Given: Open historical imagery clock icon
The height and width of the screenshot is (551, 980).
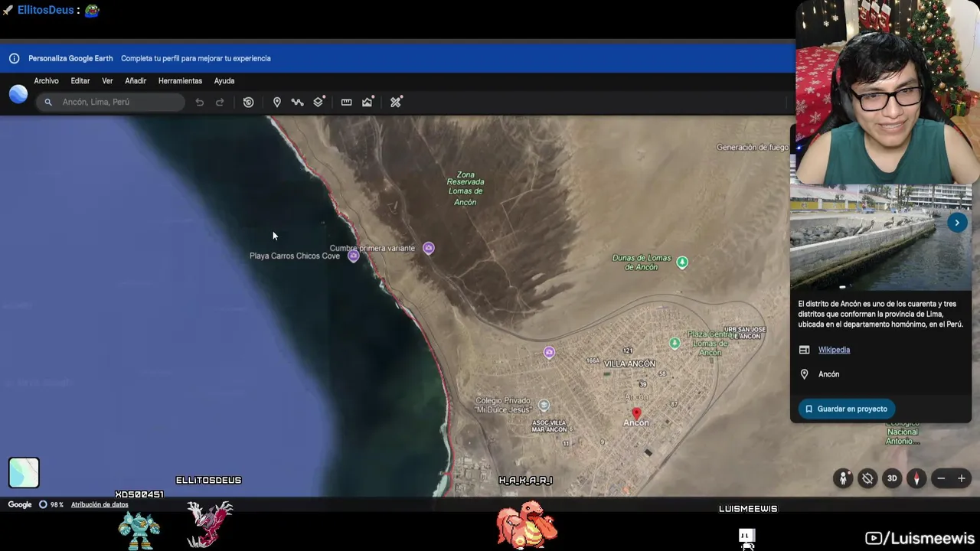Looking at the screenshot, I should [x=248, y=102].
